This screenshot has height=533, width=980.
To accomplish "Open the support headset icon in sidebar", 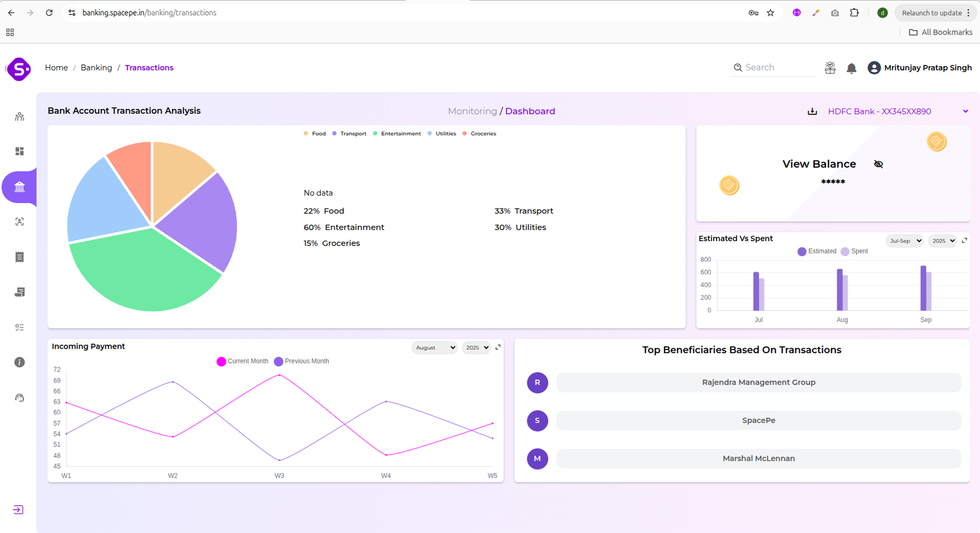I will coord(20,398).
